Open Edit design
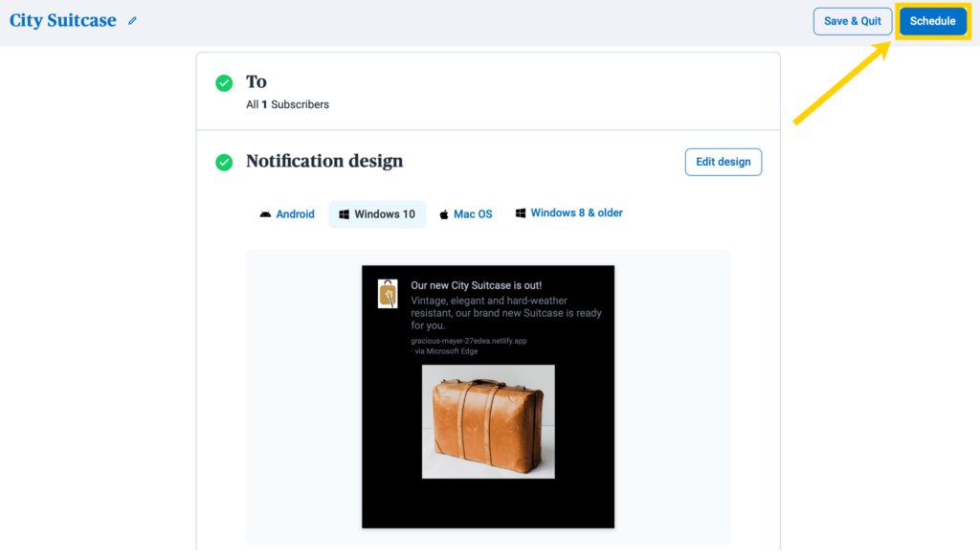 (x=724, y=162)
